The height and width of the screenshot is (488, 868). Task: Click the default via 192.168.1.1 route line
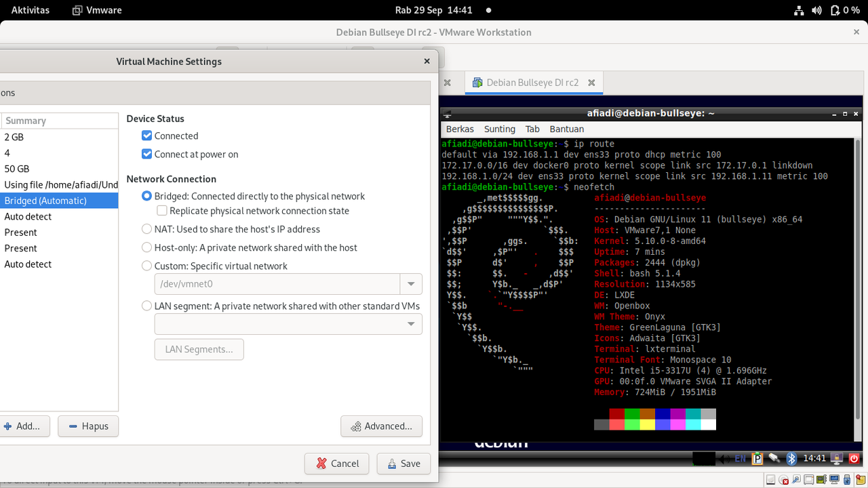coord(581,155)
